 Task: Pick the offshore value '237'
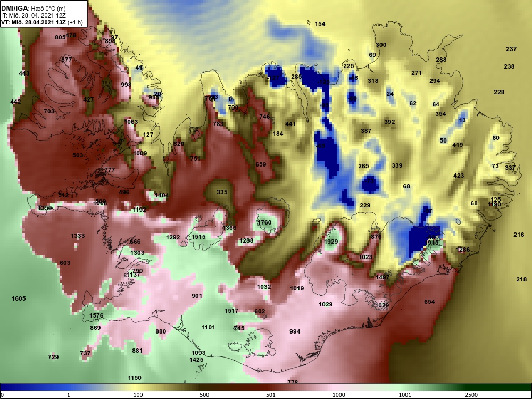pyautogui.click(x=511, y=49)
